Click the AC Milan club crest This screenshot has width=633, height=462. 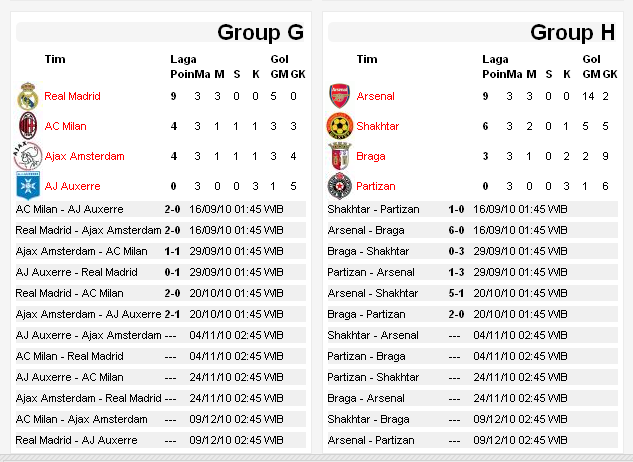[28, 127]
